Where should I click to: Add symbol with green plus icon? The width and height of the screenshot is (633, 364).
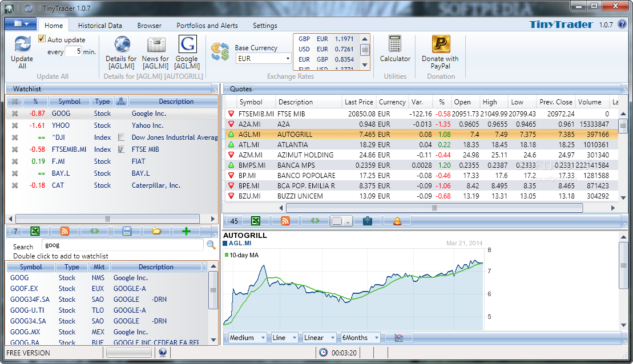(x=186, y=231)
